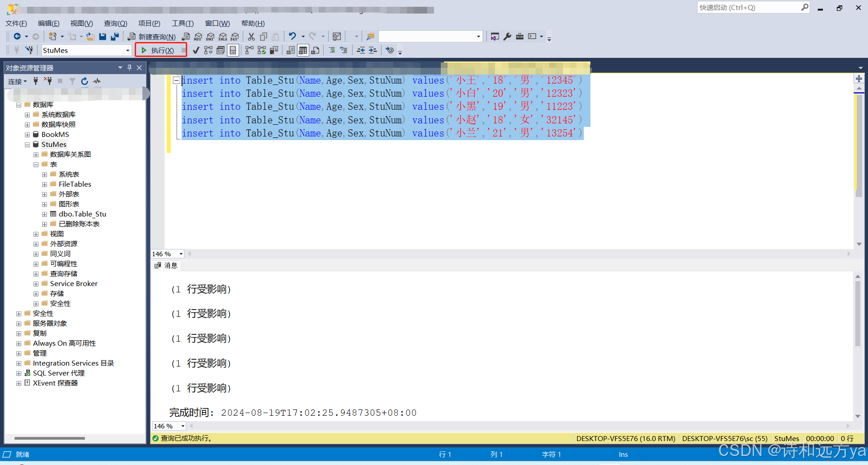
Task: Click the increase indent icon
Action: 373,50
